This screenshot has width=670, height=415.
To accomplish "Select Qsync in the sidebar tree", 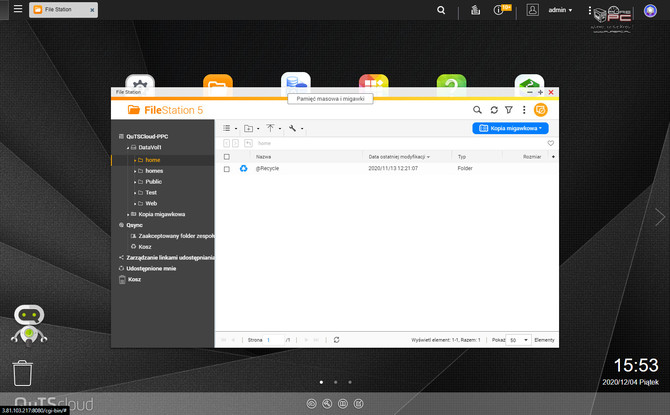I will click(x=134, y=225).
